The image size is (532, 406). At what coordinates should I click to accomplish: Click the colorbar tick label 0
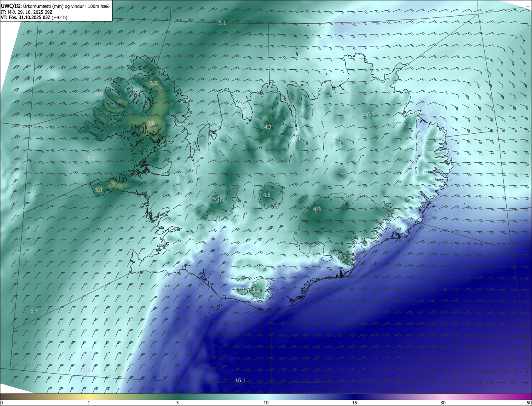click(2, 403)
